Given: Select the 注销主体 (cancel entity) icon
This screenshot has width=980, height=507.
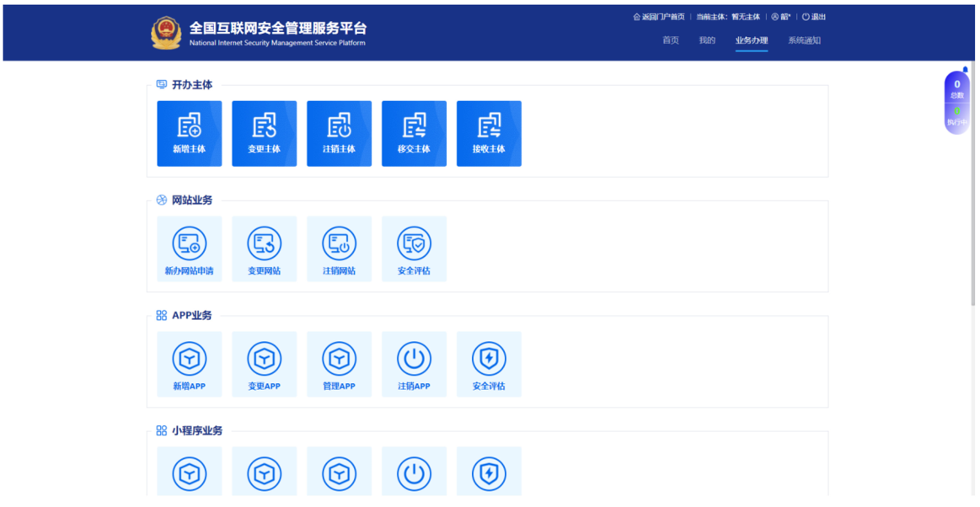Looking at the screenshot, I should tap(339, 133).
